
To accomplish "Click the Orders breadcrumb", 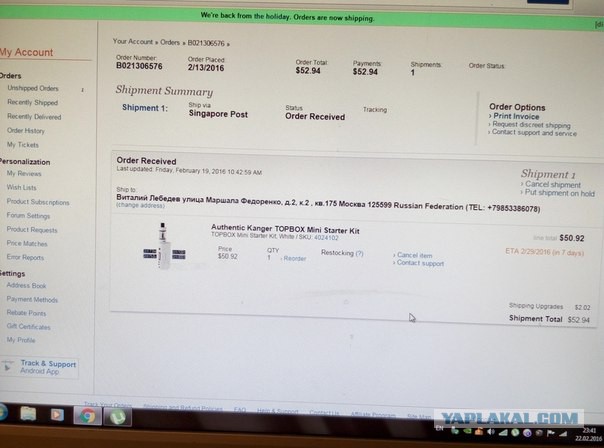I will 170,42.
